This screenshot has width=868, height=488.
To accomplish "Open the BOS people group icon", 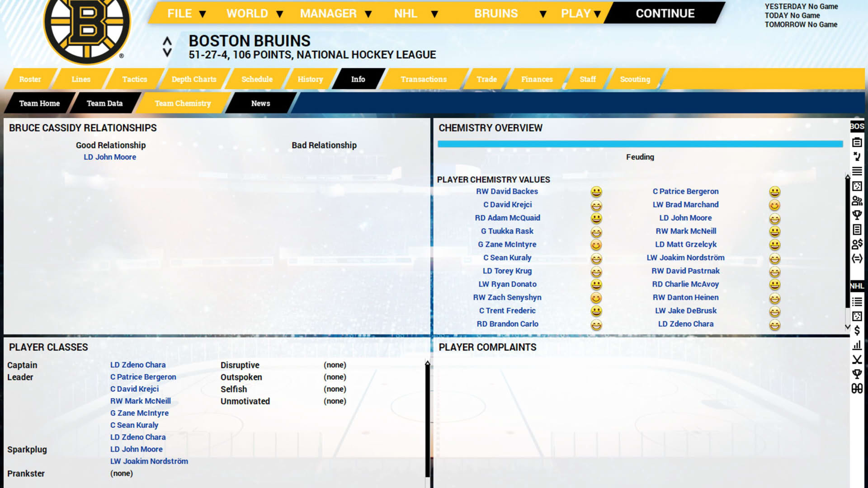I will click(x=857, y=201).
